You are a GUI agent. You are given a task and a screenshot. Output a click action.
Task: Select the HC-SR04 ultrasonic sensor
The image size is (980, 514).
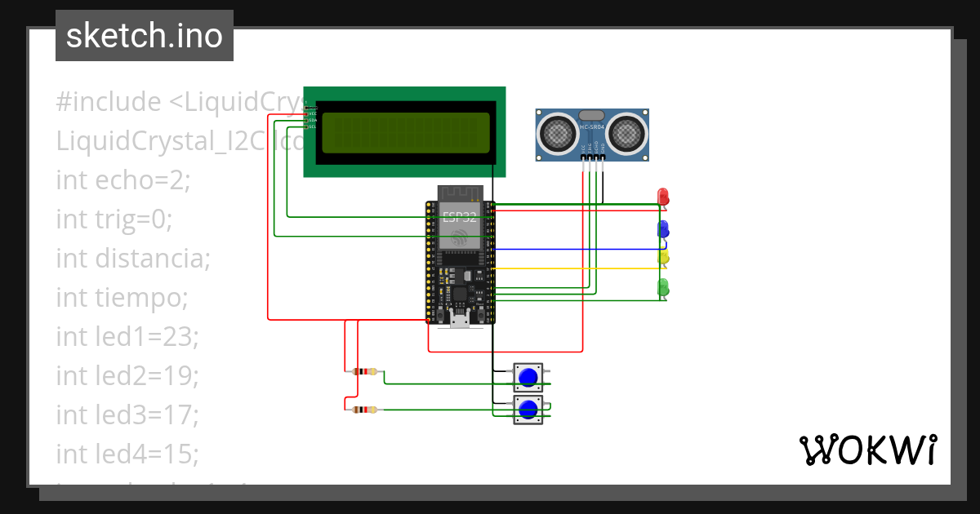(590, 132)
